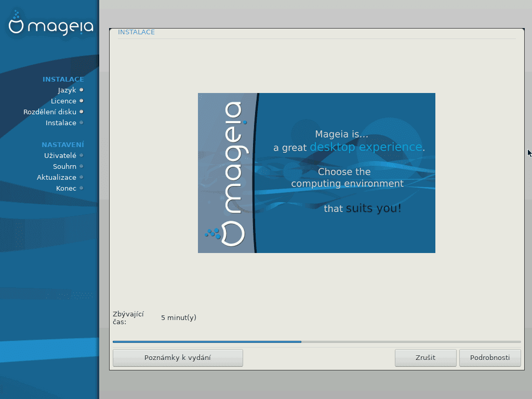Click the INSTALACE panel title
Screen dimensions: 532x399
pos(137,32)
